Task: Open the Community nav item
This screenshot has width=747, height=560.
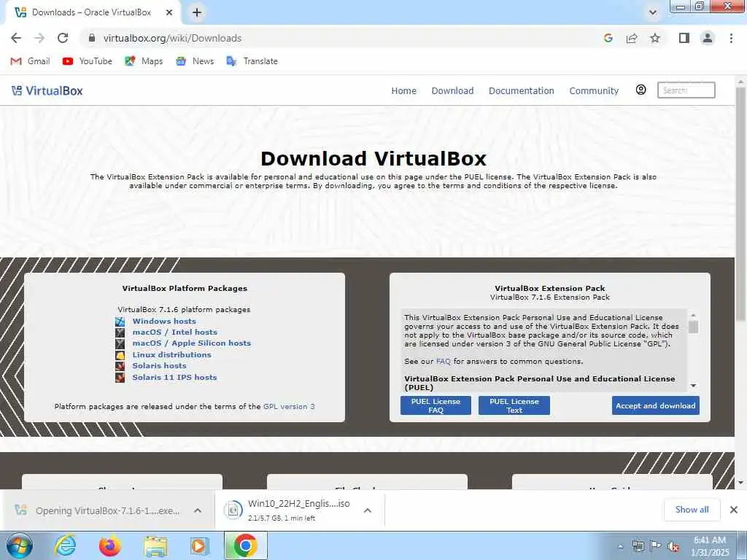Action: point(594,90)
